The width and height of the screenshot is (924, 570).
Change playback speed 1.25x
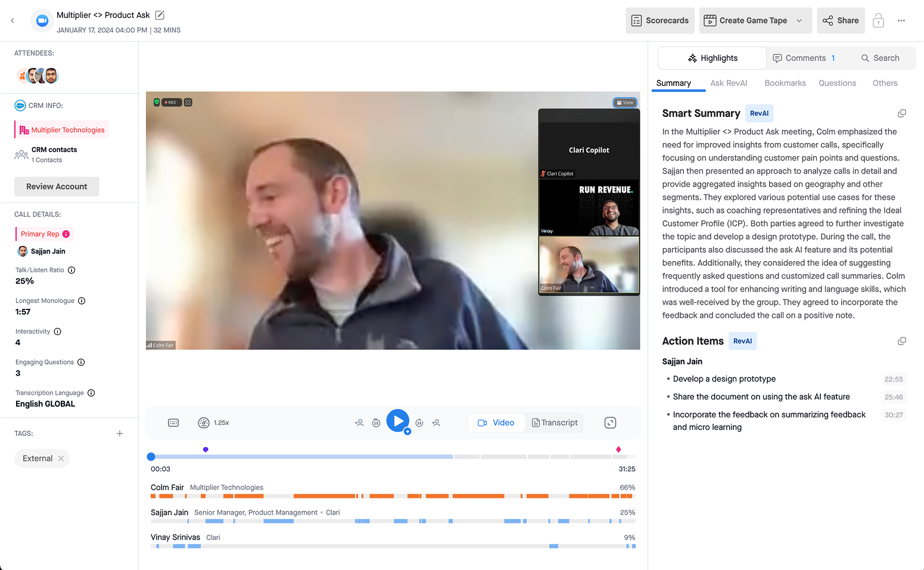click(x=213, y=423)
